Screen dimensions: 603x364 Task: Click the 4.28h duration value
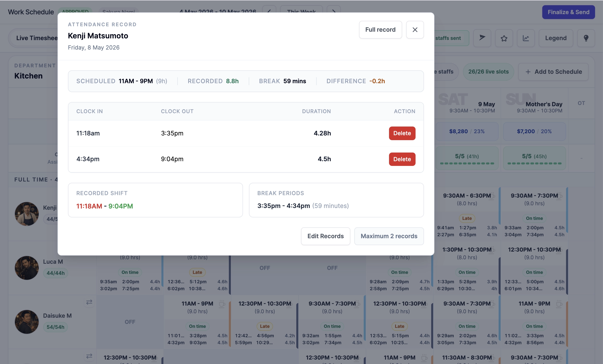pos(322,133)
